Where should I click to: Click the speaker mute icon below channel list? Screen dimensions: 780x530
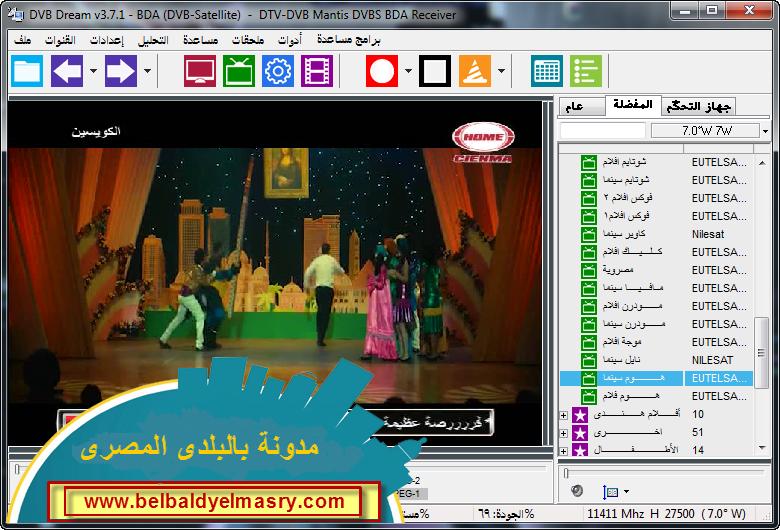pyautogui.click(x=577, y=491)
